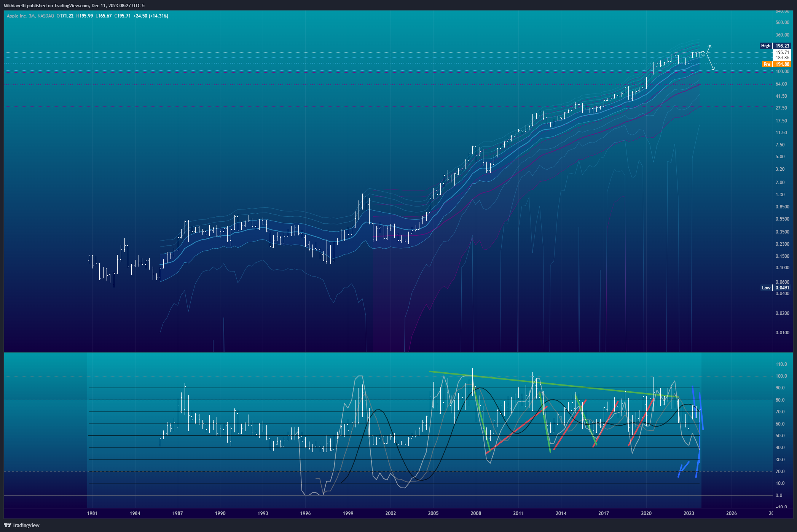Click the 1990 year on time axis
797x532 pixels.
point(220,513)
